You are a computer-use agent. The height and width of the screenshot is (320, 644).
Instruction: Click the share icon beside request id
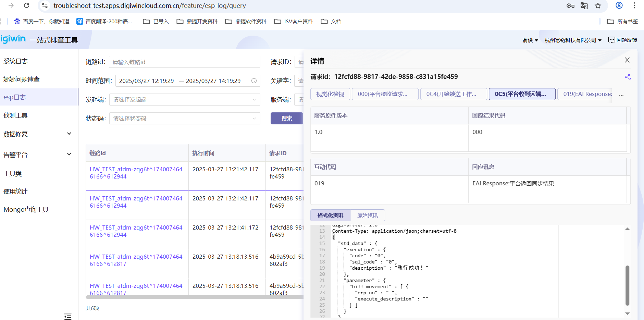[628, 77]
